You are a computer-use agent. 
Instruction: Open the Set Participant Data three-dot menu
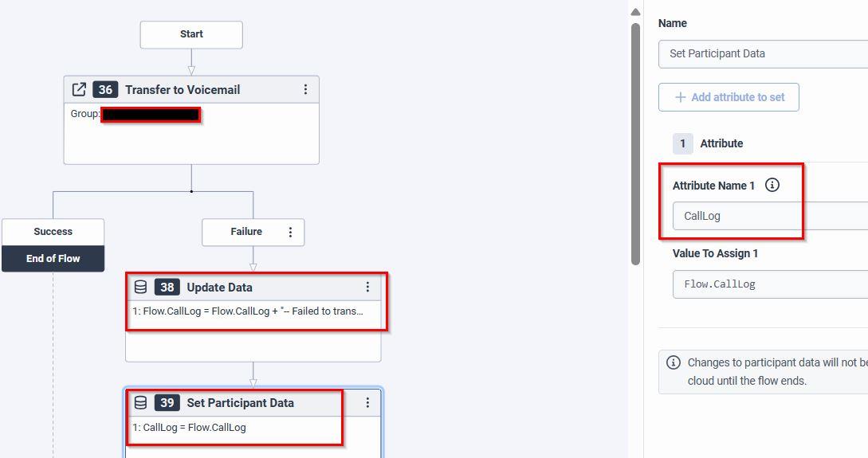click(367, 403)
